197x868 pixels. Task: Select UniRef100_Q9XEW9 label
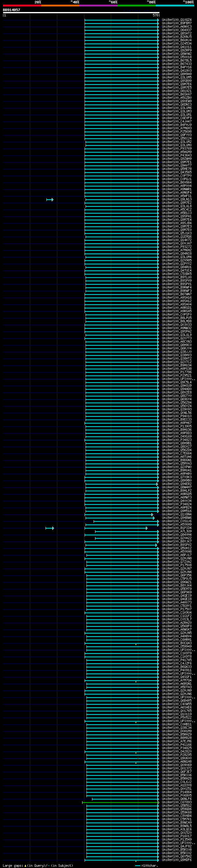pyautogui.click(x=177, y=101)
